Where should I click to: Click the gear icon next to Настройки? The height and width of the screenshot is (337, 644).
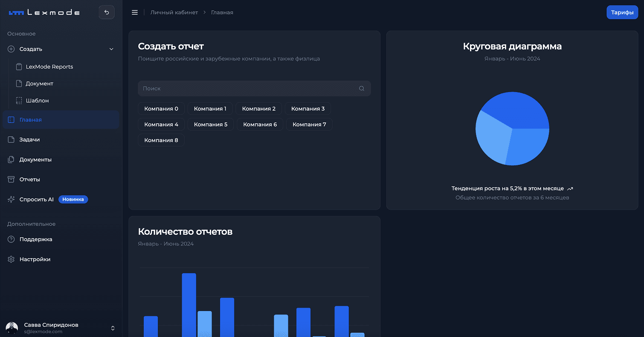pos(11,259)
